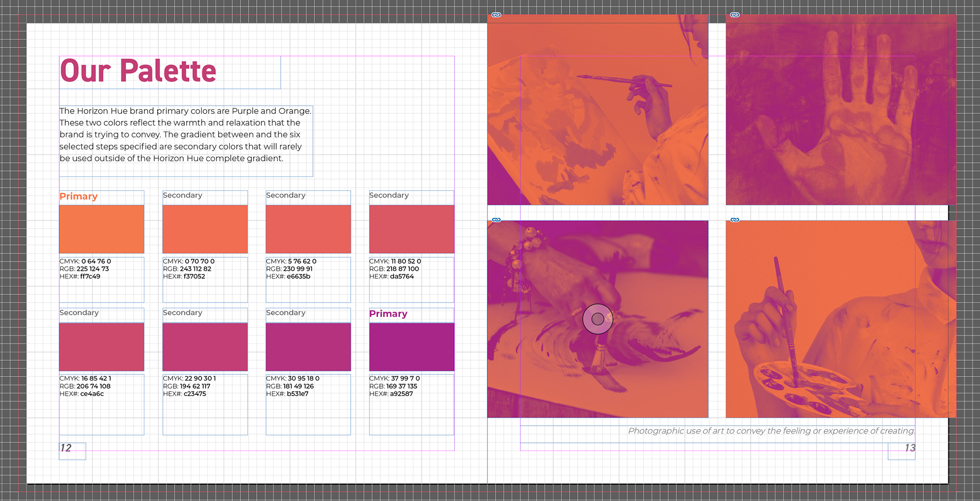Click the orange "Primary" label
The image size is (980, 501).
coord(79,196)
